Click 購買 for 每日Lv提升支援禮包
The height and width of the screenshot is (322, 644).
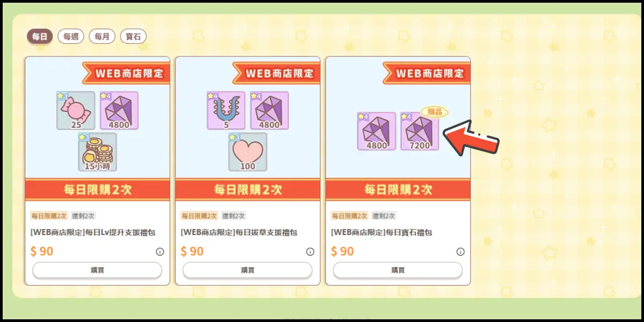point(97,270)
